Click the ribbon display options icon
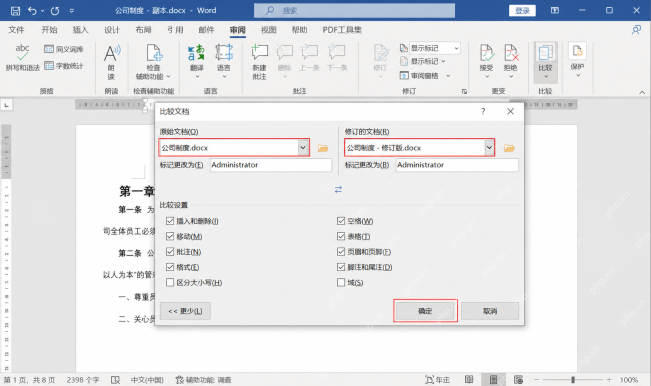The height and width of the screenshot is (386, 651). coord(555,11)
